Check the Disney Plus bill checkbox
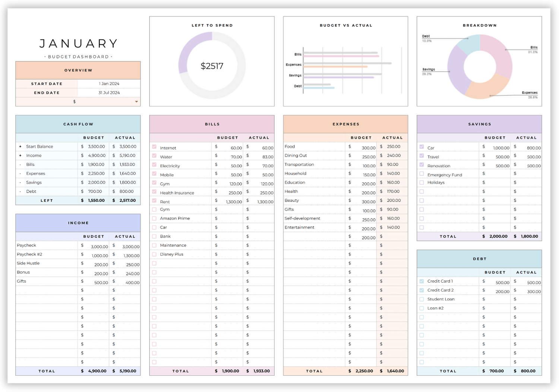Viewport: 559px width, 392px height. 154,254
